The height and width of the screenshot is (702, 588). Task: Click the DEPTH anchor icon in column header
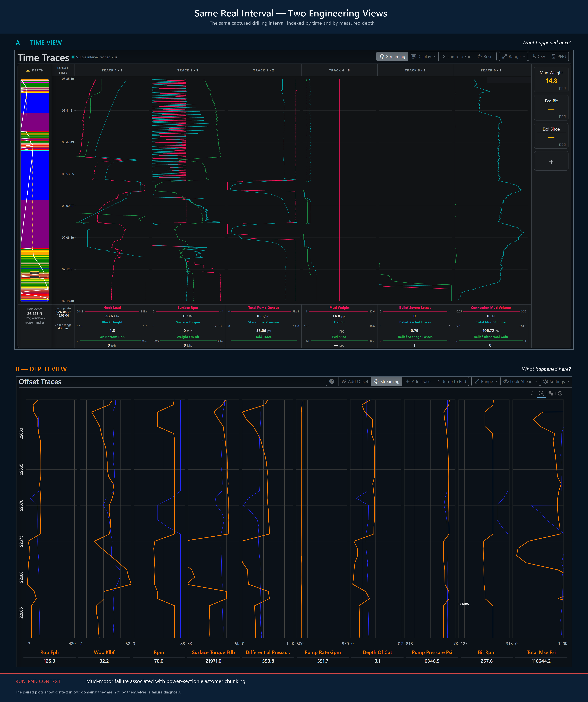[28, 70]
